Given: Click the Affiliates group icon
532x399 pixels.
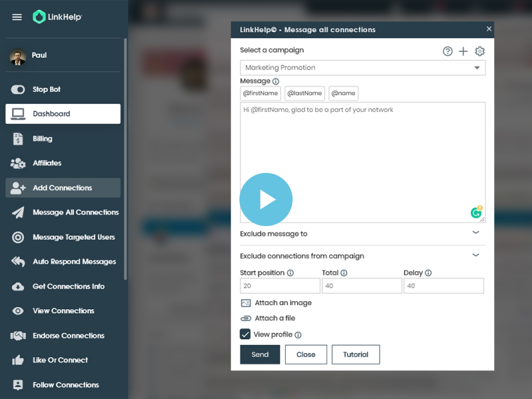Looking at the screenshot, I should 18,164.
